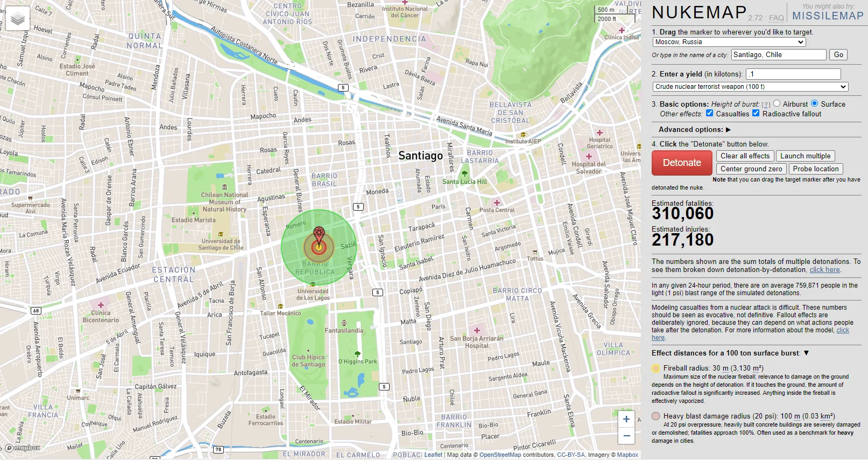Open the weapon preset dropdown

point(751,87)
